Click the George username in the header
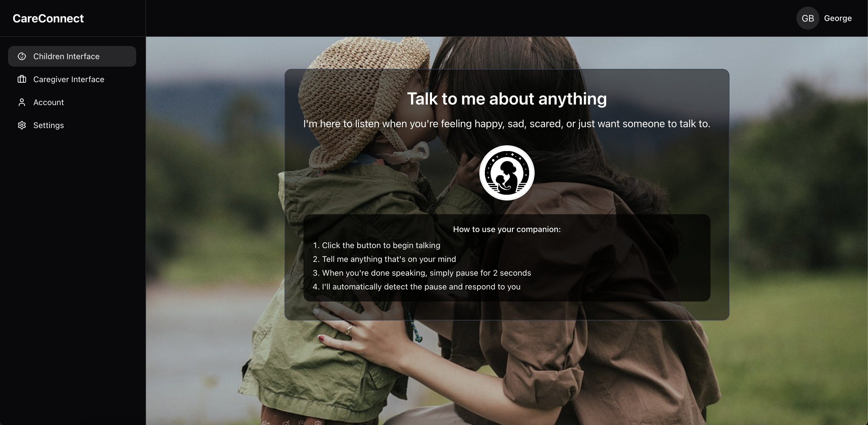This screenshot has width=868, height=425. click(x=838, y=18)
